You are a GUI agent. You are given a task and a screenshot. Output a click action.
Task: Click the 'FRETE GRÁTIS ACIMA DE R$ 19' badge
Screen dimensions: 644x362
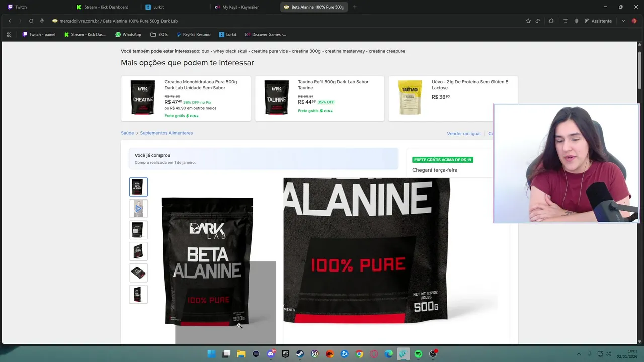tap(443, 160)
